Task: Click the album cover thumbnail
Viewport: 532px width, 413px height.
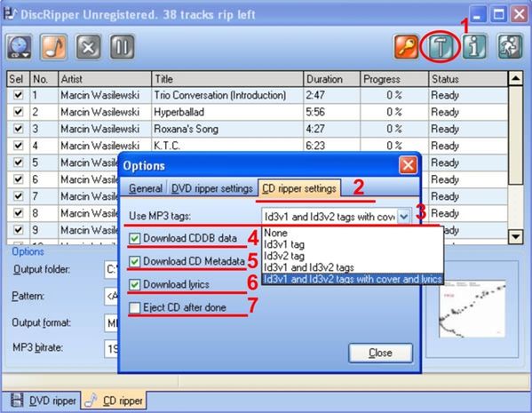Action: point(472,308)
